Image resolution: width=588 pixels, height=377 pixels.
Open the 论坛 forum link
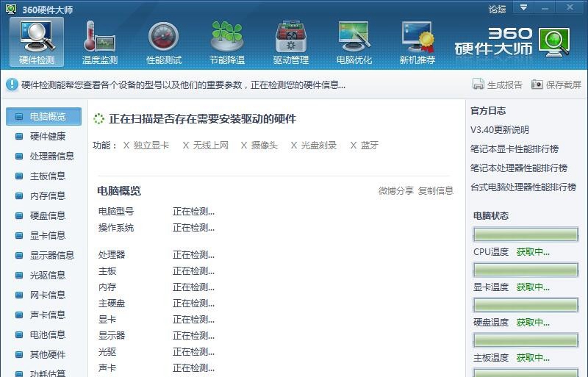(x=498, y=9)
